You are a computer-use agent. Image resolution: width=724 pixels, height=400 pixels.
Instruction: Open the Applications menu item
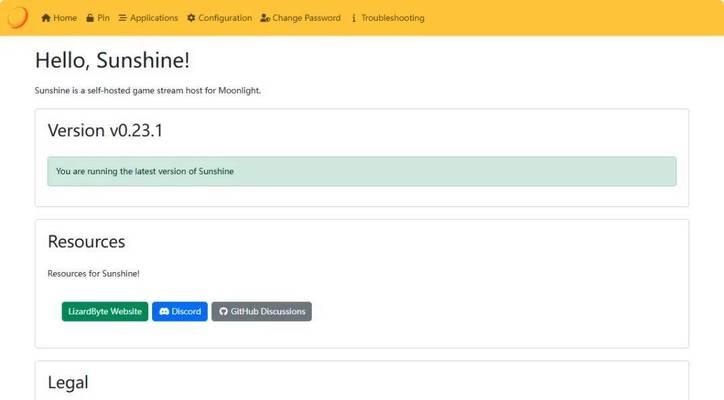click(148, 18)
